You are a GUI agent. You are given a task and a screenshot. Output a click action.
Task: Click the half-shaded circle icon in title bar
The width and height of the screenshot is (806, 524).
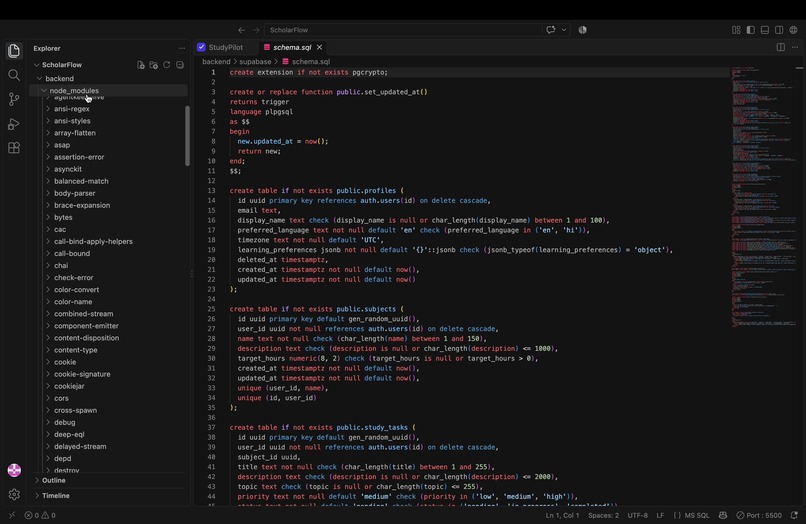[x=582, y=30]
